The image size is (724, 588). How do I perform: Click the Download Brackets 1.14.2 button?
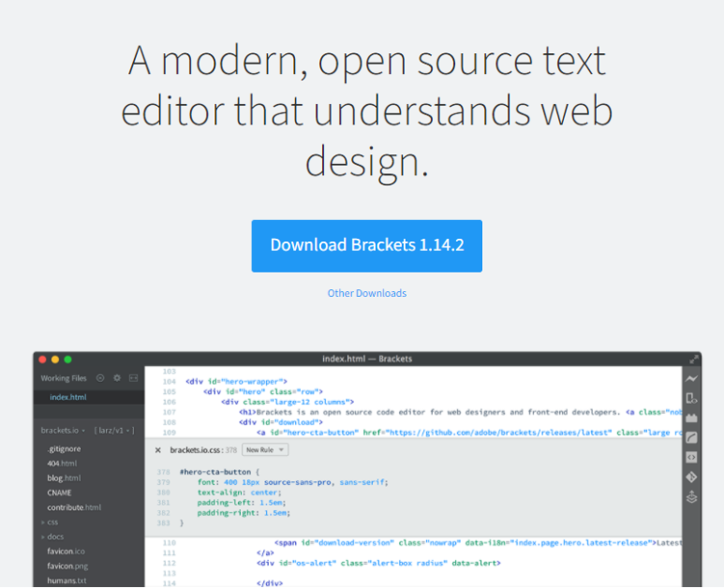366,246
